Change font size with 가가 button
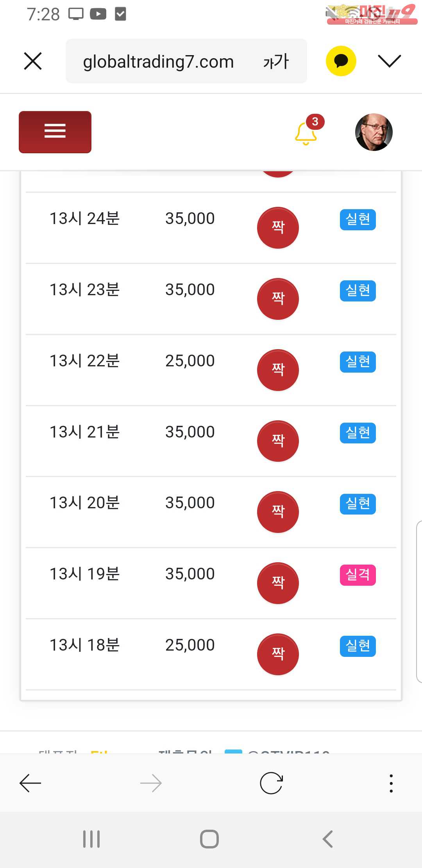The height and width of the screenshot is (868, 422). point(276,62)
